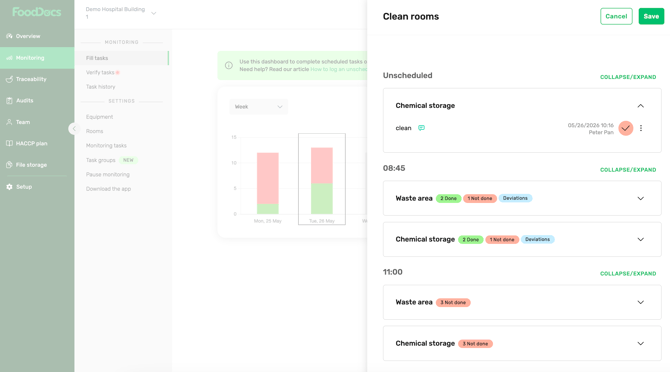
Task: Open the Monitoring section in the sidebar
Action: coord(37,58)
